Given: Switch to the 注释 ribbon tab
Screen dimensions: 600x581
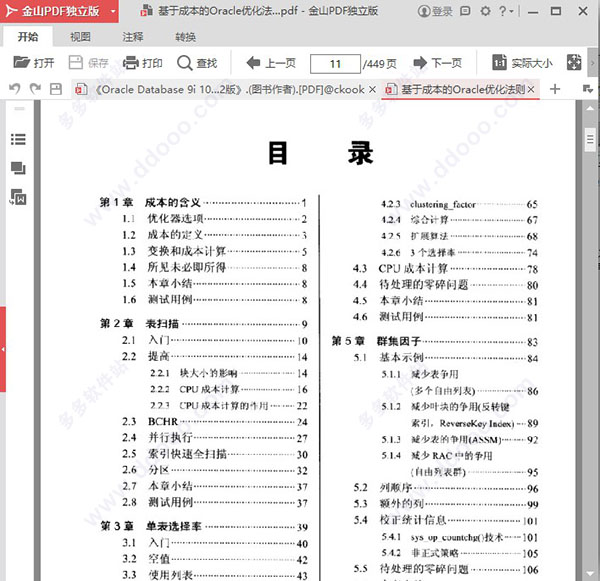Looking at the screenshot, I should tap(133, 37).
